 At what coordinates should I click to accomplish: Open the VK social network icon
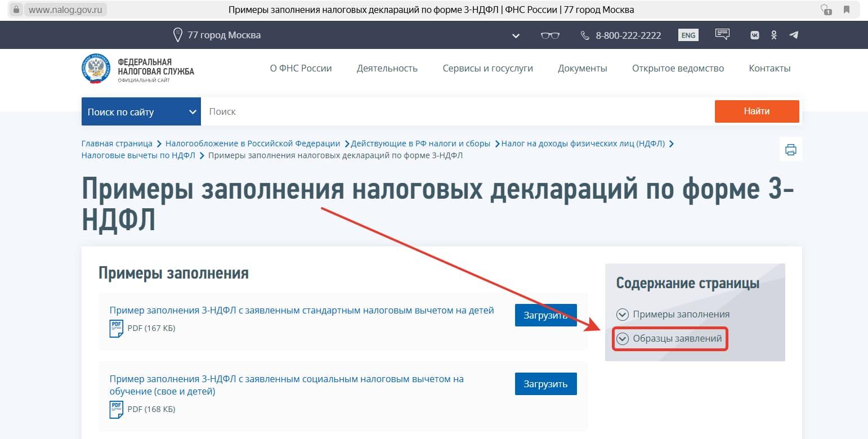754,35
